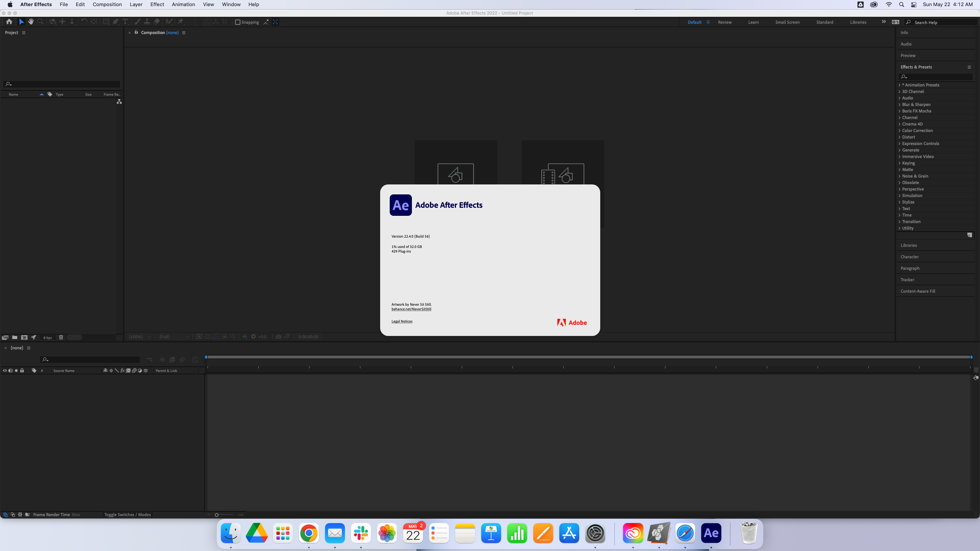Select the Hand tool in toolbar

[31, 22]
